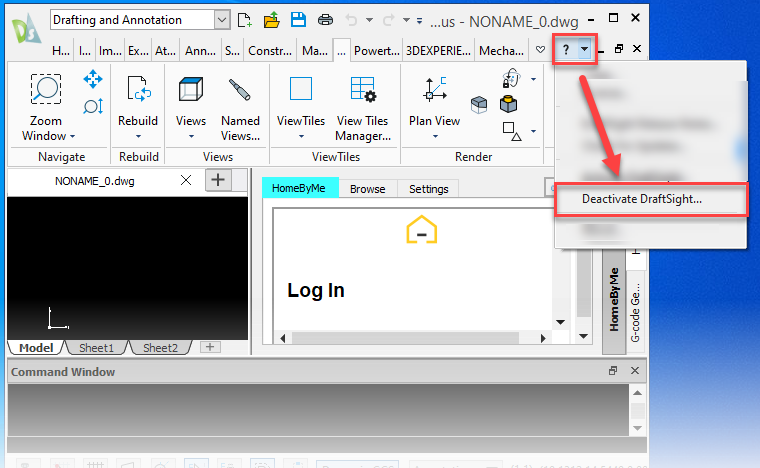Viewport: 760px width, 468px height.
Task: Close the NONAME_0.dwg drawing tab
Action: (x=185, y=180)
